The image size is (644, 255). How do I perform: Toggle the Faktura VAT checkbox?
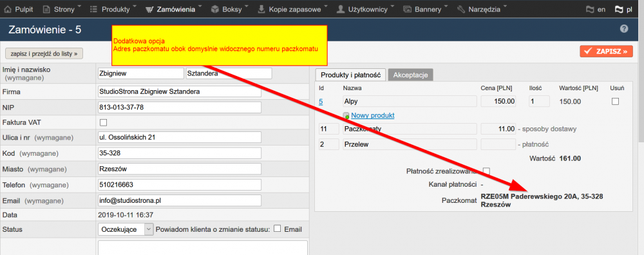click(x=104, y=122)
